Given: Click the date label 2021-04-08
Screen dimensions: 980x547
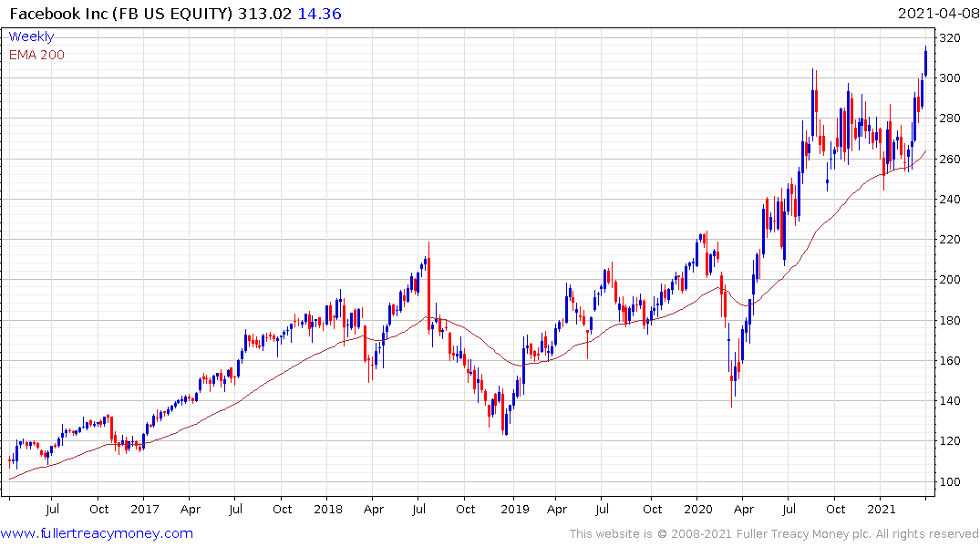Looking at the screenshot, I should (x=938, y=14).
